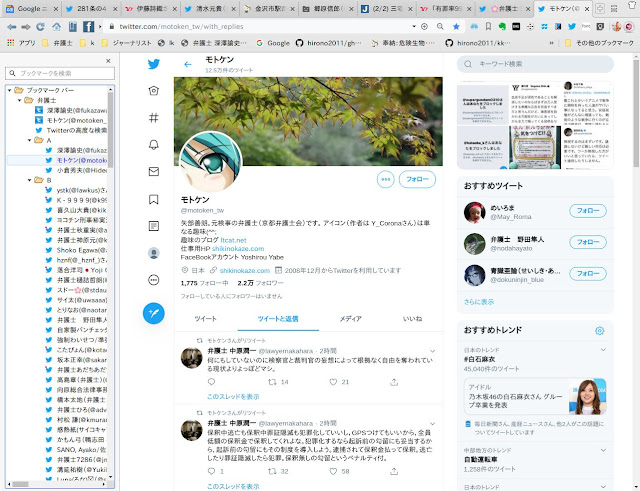Open the #白石麻衣 trend
The image size is (640, 491).
pos(481,359)
